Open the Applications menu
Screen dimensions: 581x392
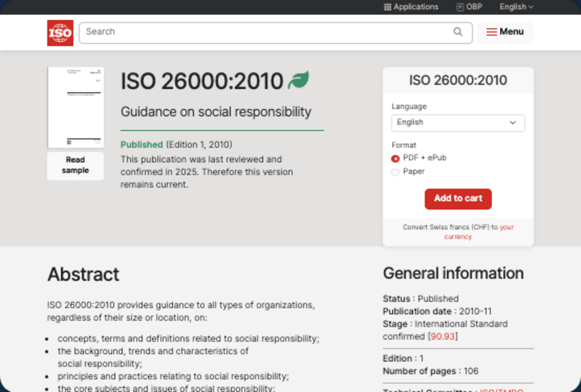click(411, 7)
